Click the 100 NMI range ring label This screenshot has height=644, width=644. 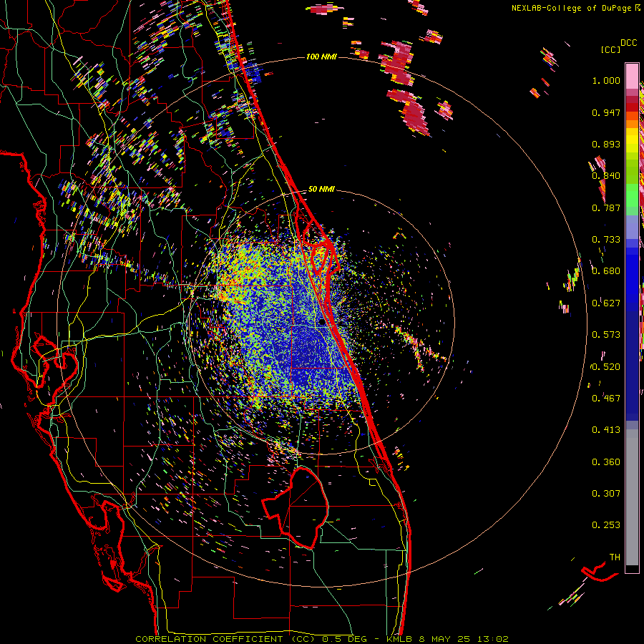click(321, 57)
